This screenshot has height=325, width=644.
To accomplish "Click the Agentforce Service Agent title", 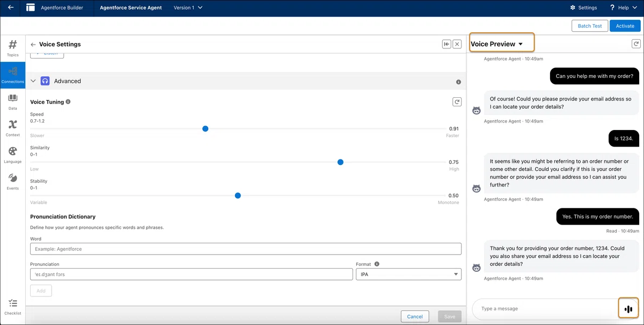I will [x=131, y=8].
